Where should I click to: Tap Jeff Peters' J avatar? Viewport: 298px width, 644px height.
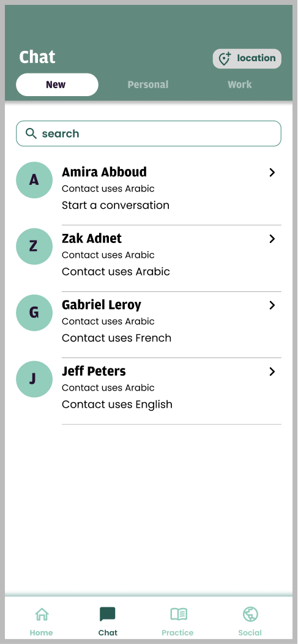pyautogui.click(x=34, y=379)
